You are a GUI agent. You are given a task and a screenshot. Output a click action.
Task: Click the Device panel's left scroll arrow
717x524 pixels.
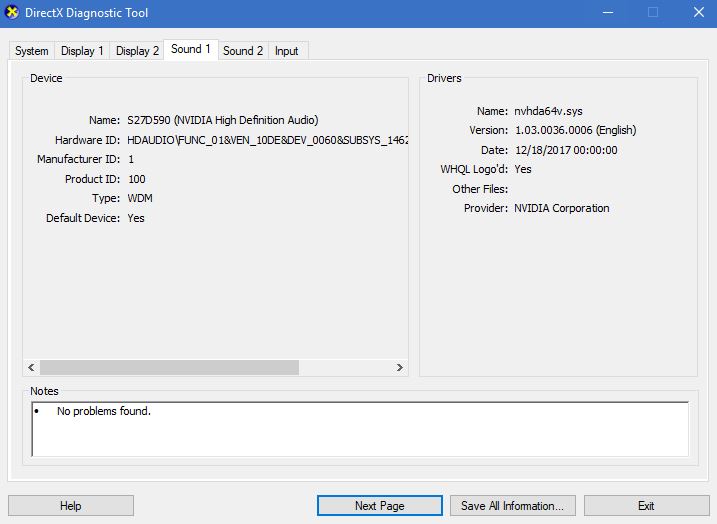tap(31, 368)
